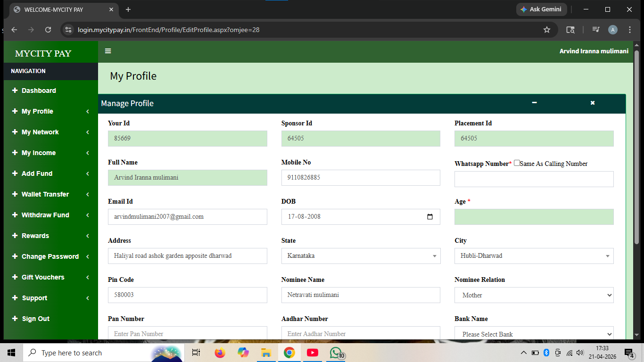The height and width of the screenshot is (362, 644).
Task: Check the Same As Calling Number box
Action: 517,163
